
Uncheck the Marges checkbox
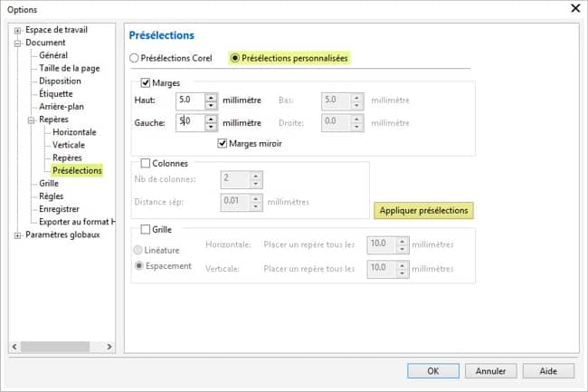[146, 83]
